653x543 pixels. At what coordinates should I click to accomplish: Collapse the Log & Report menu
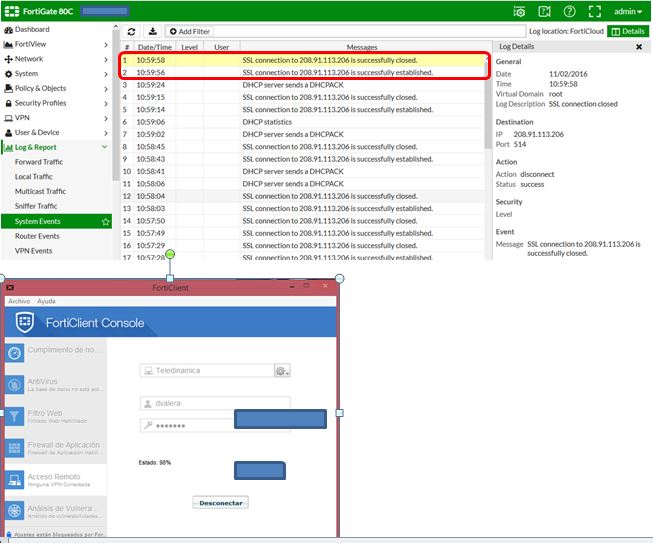[x=56, y=147]
